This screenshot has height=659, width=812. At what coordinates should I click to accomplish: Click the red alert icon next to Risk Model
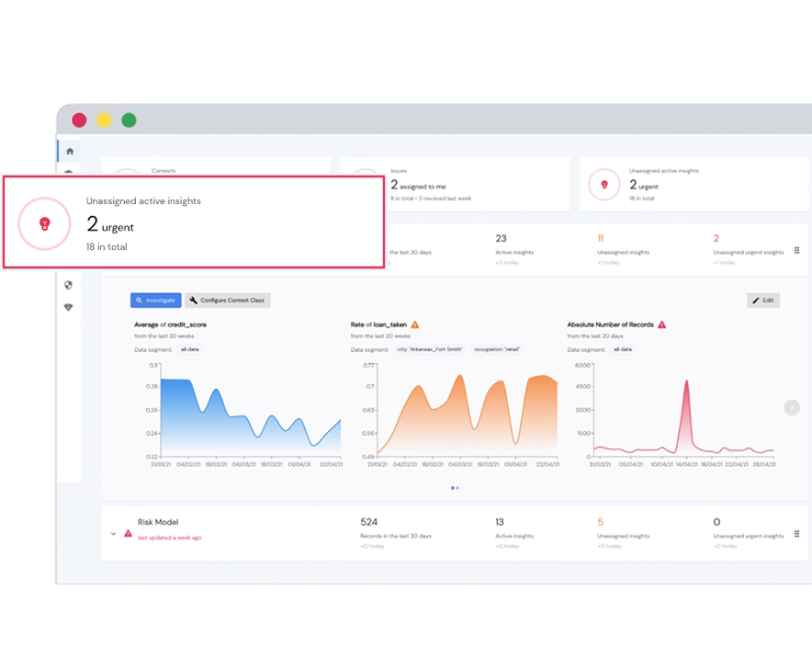click(x=128, y=533)
